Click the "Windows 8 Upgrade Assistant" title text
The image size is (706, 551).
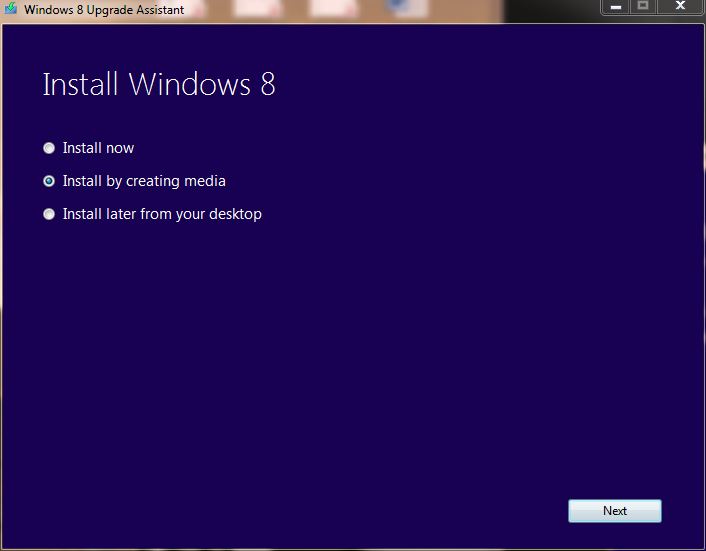tap(104, 9)
